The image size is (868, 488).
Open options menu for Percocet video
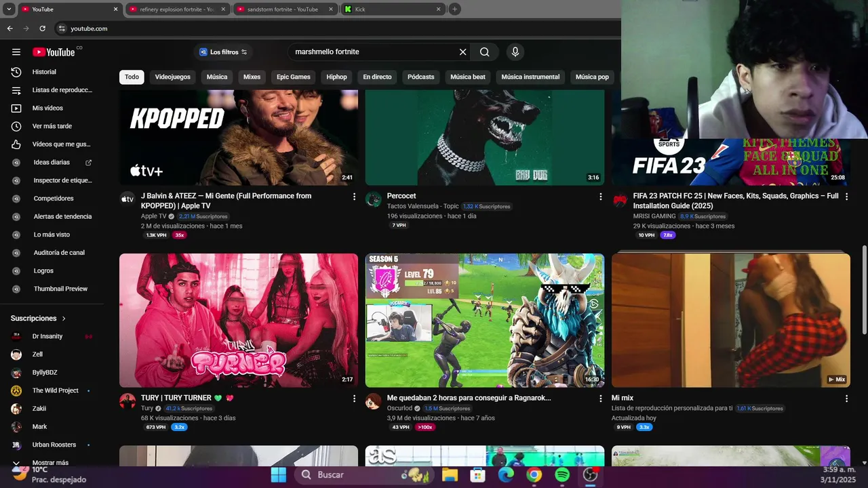[600, 197]
